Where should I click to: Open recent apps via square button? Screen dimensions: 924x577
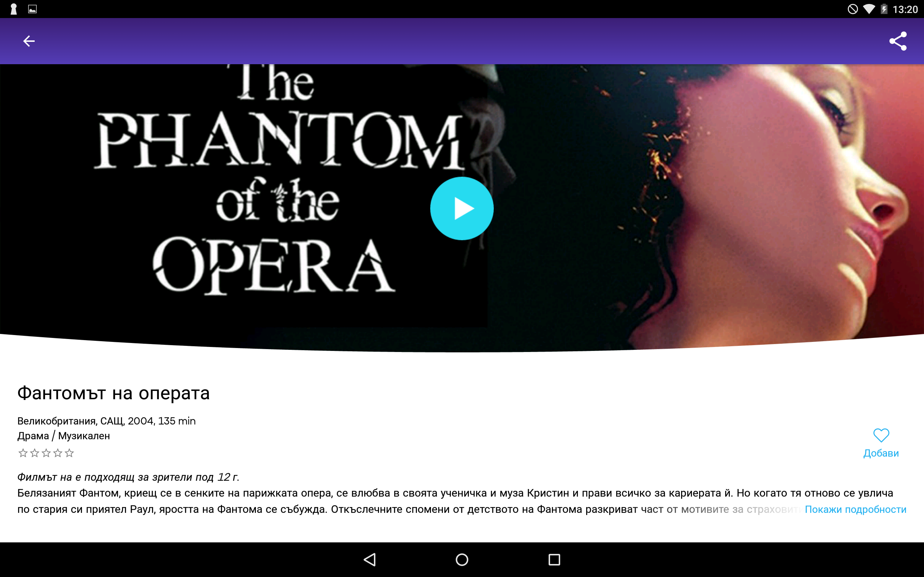[x=554, y=559]
